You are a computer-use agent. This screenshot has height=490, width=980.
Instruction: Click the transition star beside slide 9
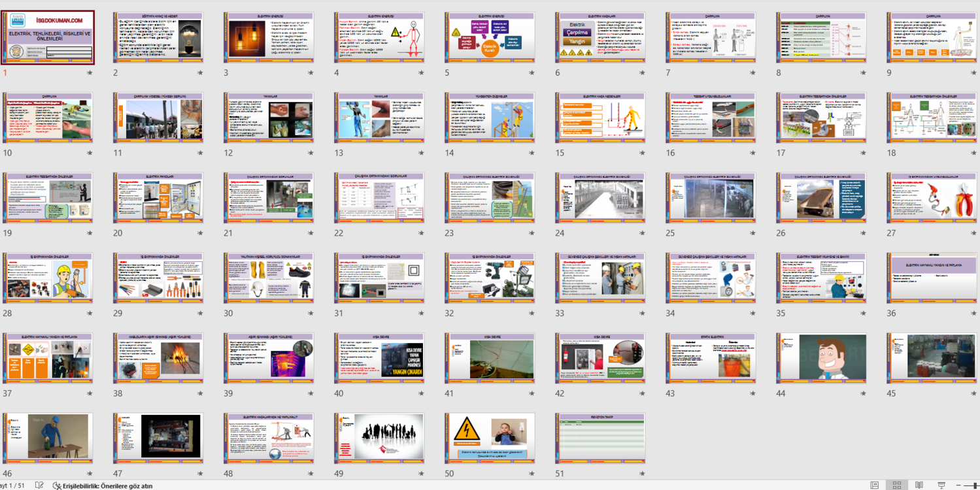coord(973,73)
